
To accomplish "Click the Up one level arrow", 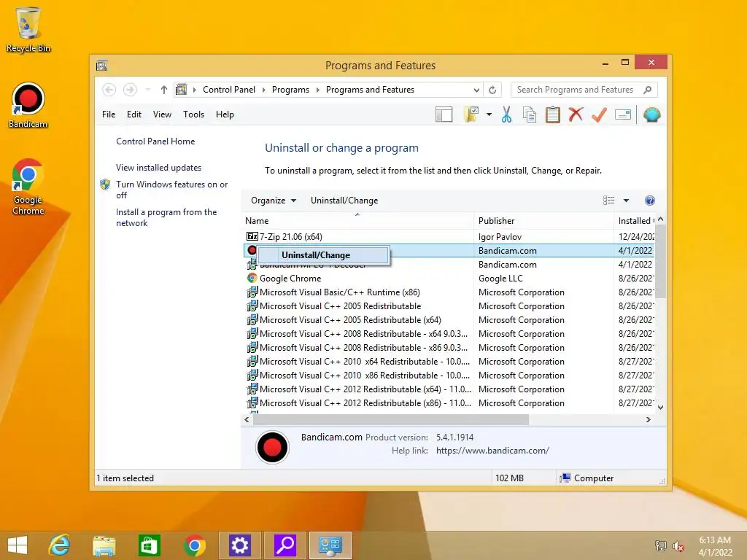I will (x=164, y=90).
